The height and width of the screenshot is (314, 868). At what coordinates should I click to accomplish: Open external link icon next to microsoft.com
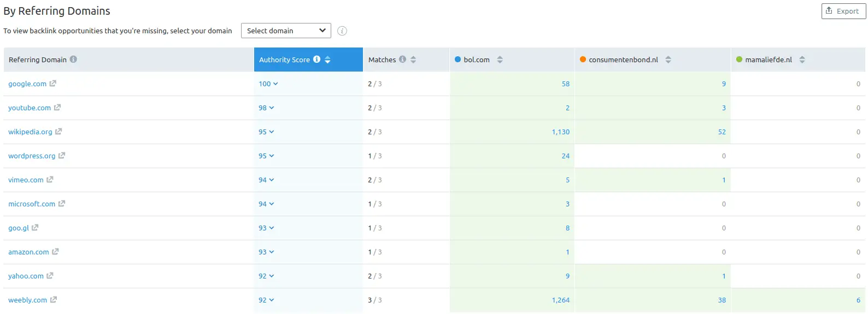pos(61,204)
